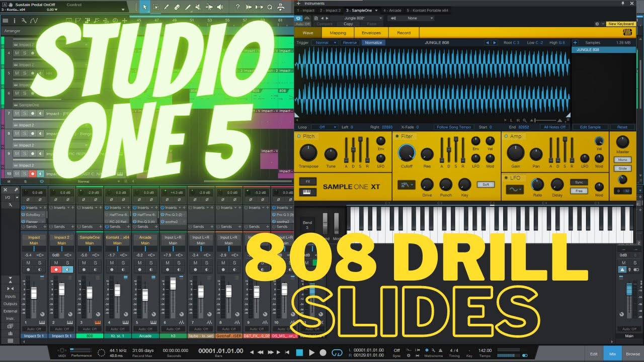The width and height of the screenshot is (644, 362).
Task: Show automation curve icon in arrange toolbar
Action: (x=34, y=21)
